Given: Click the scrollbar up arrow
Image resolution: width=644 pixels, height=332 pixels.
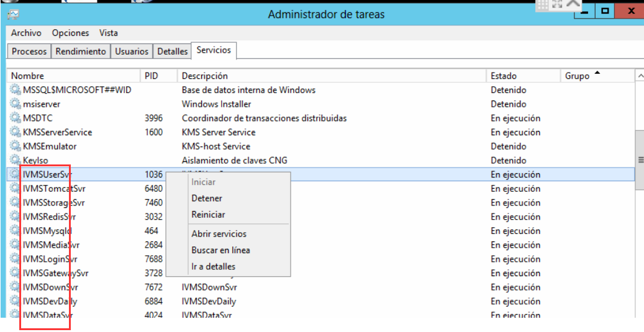Looking at the screenshot, I should pyautogui.click(x=640, y=76).
